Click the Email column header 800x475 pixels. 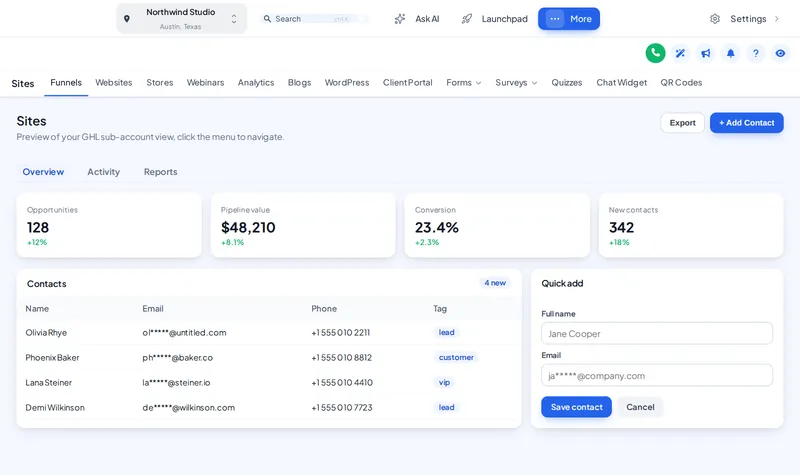(x=153, y=309)
